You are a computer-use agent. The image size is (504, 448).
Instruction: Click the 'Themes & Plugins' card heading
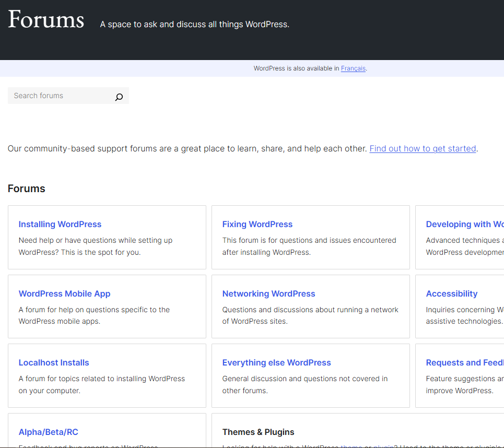(x=258, y=432)
